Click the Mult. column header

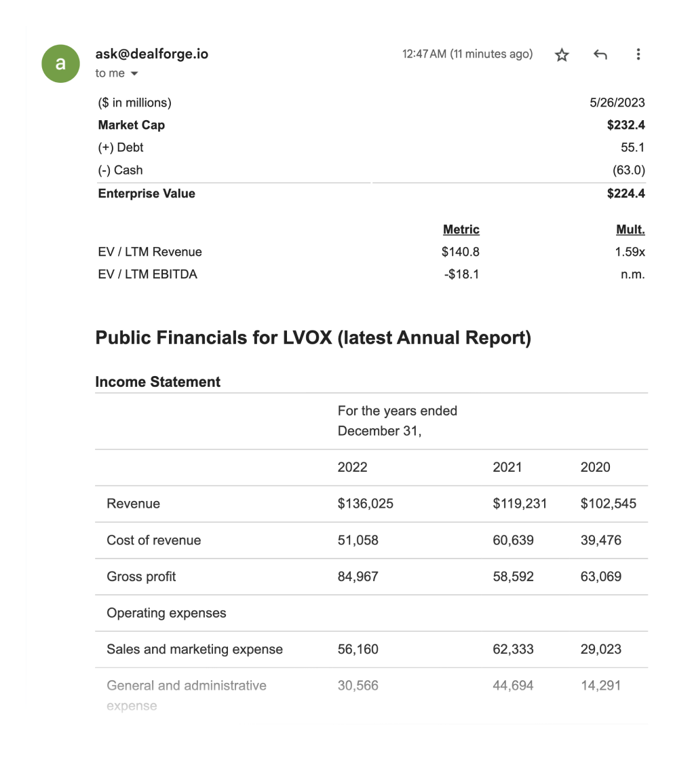point(630,229)
